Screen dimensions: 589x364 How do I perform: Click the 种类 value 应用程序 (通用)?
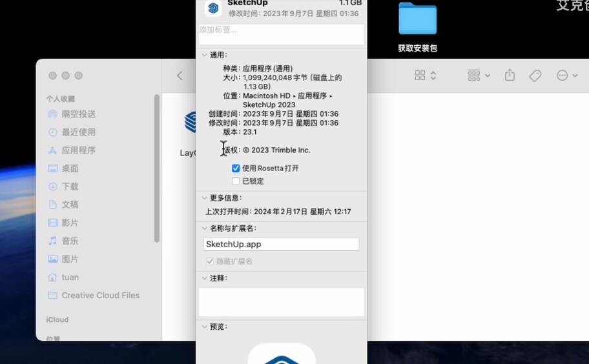[x=267, y=68]
